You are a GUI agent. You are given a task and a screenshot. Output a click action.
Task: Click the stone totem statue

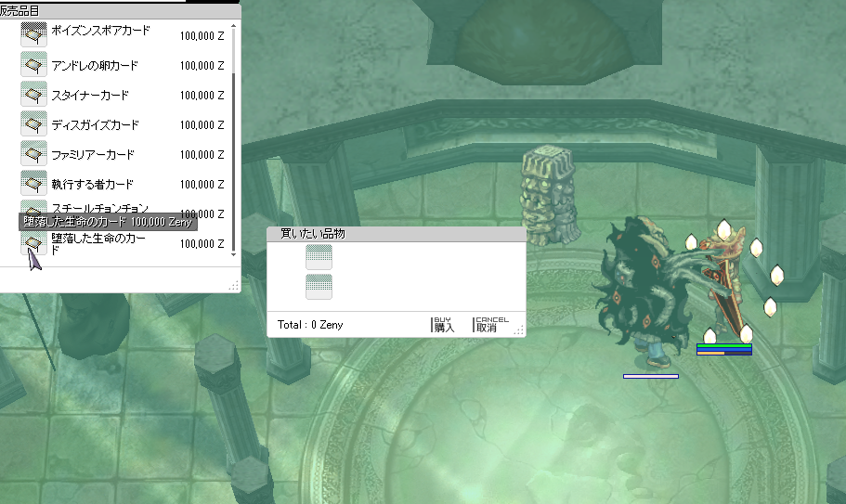click(x=549, y=196)
